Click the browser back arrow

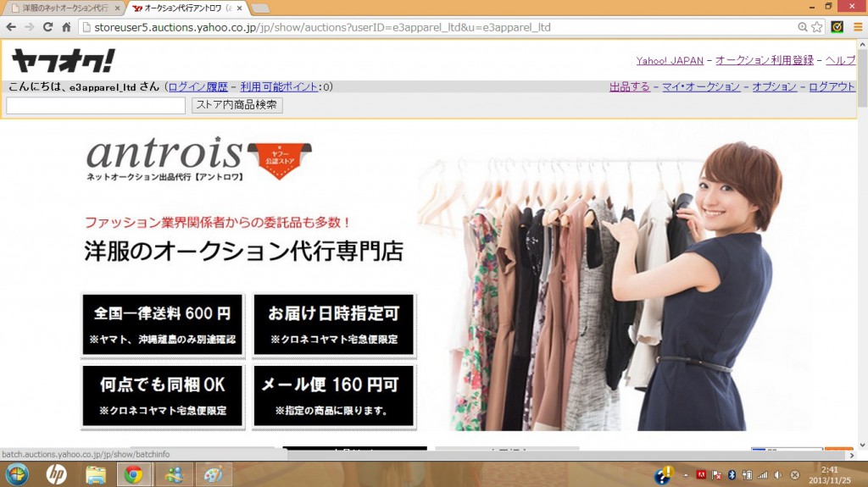[x=11, y=27]
